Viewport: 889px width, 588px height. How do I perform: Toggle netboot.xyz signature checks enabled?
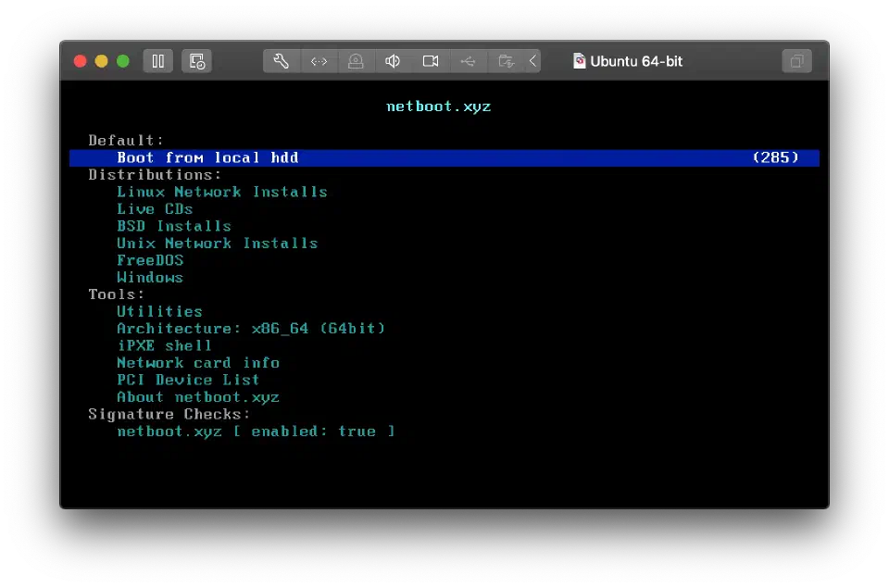(256, 431)
